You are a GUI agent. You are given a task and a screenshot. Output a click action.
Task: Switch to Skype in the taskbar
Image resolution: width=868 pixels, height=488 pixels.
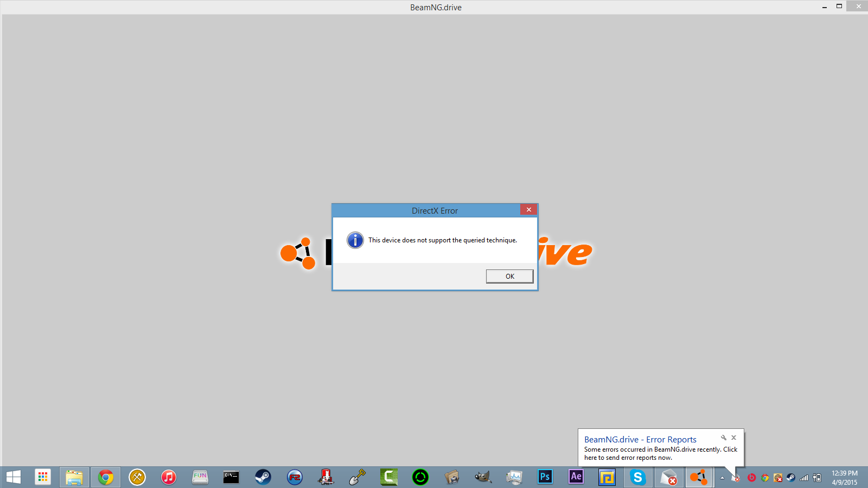[638, 477]
